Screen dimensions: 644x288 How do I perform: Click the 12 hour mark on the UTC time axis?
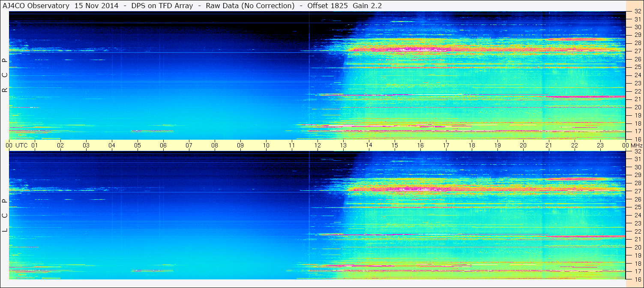pyautogui.click(x=318, y=145)
